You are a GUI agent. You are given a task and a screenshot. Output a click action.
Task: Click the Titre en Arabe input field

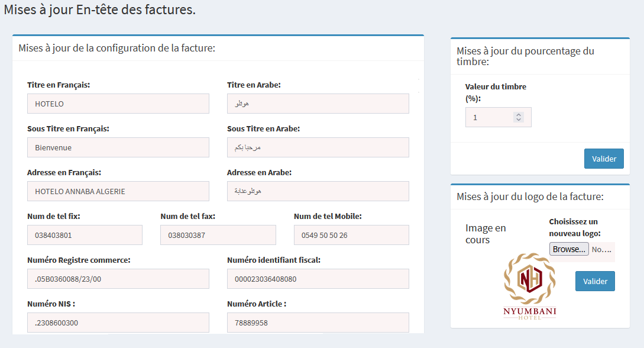click(318, 104)
